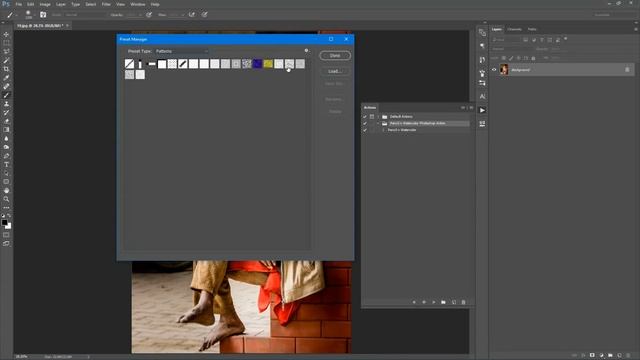
Task: Open the Edit menu
Action: click(x=31, y=4)
